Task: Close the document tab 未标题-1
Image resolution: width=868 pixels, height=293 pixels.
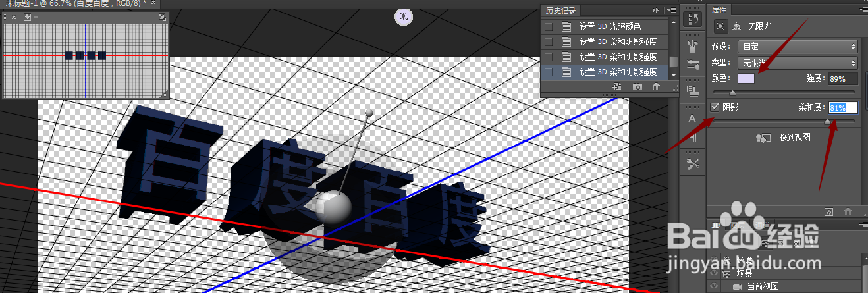Action: [x=153, y=4]
